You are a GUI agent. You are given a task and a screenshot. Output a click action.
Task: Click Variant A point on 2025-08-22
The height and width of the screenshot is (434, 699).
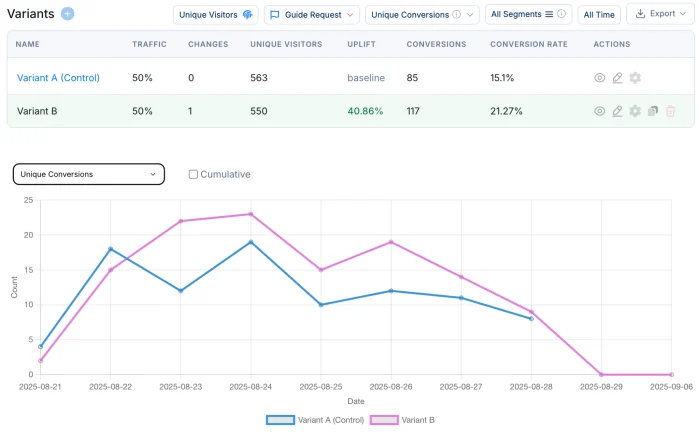(x=111, y=249)
